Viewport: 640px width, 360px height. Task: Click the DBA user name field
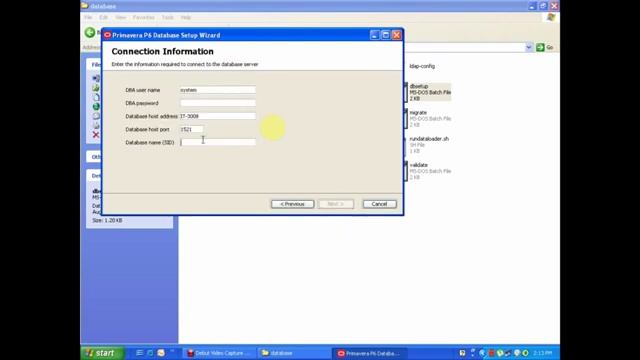[218, 90]
